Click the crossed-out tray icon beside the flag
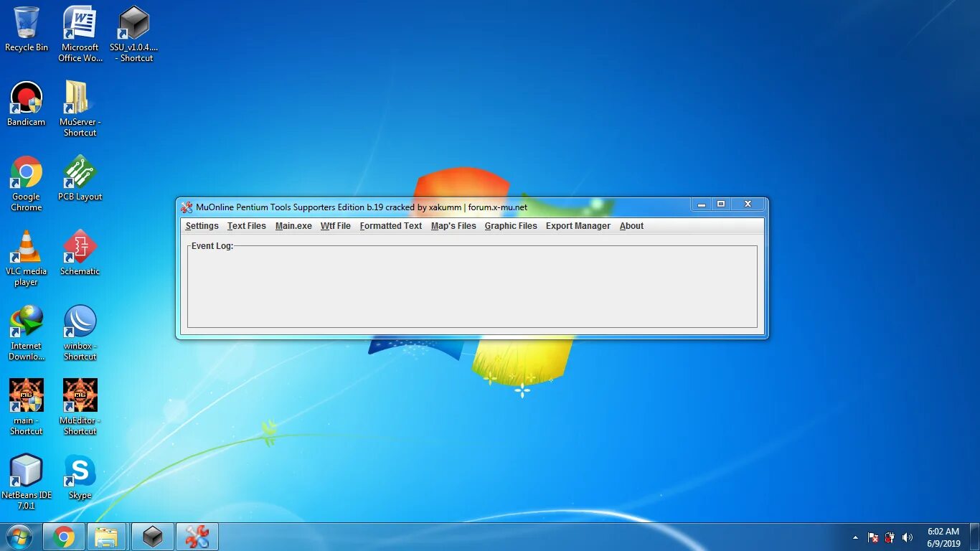 pyautogui.click(x=890, y=537)
